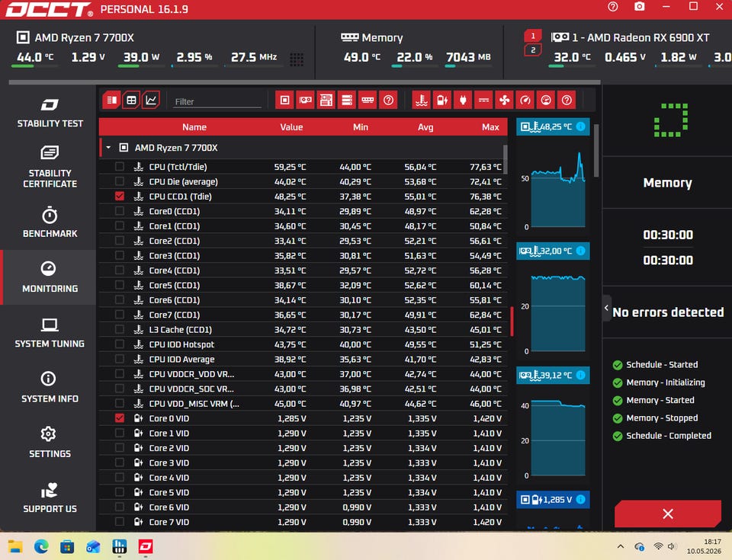Viewport: 732px width, 560px height.
Task: Sort the table by Name column
Action: 194,127
